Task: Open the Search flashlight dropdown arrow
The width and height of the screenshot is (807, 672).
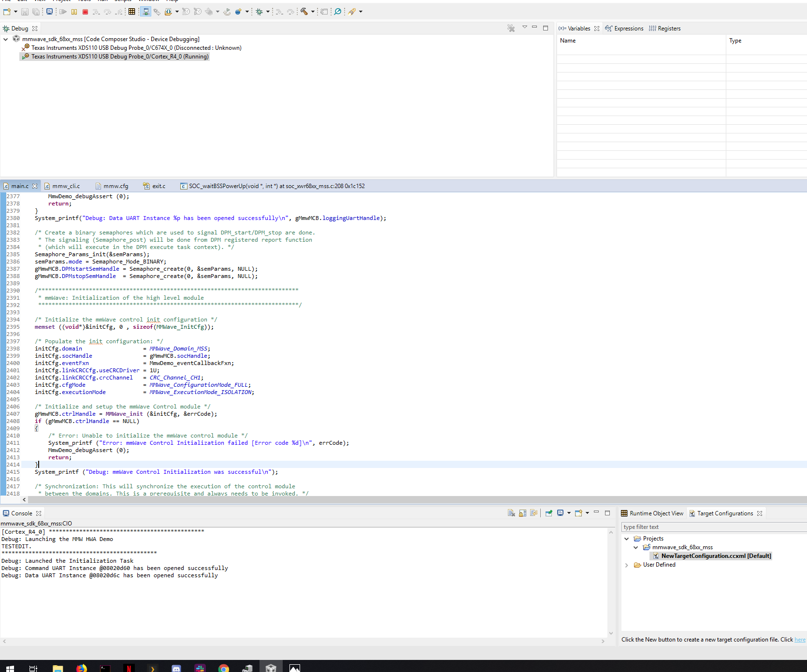Action: [x=360, y=12]
